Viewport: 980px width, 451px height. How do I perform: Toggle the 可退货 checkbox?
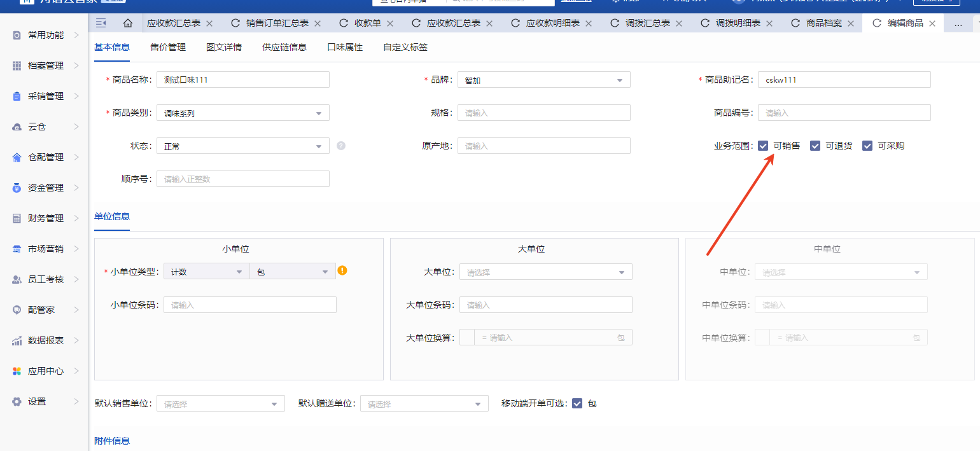pyautogui.click(x=815, y=146)
